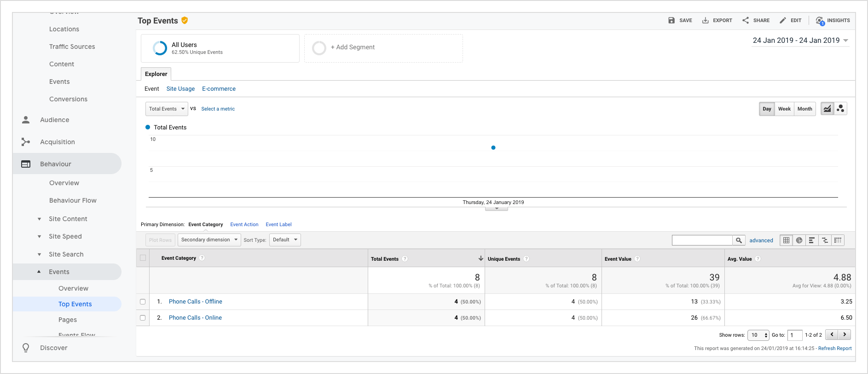Open the date range picker
This screenshot has height=374, width=868.
pyautogui.click(x=800, y=41)
